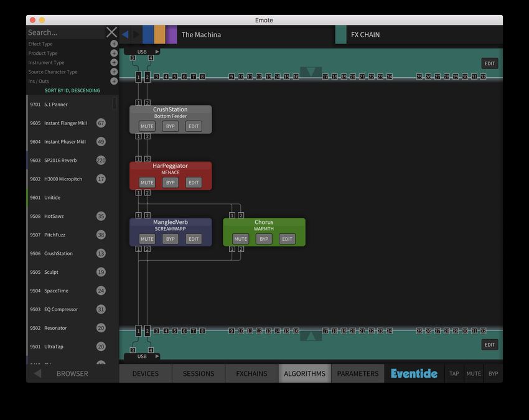Pick the blue color swatch
The height and width of the screenshot is (420, 529).
pyautogui.click(x=148, y=34)
